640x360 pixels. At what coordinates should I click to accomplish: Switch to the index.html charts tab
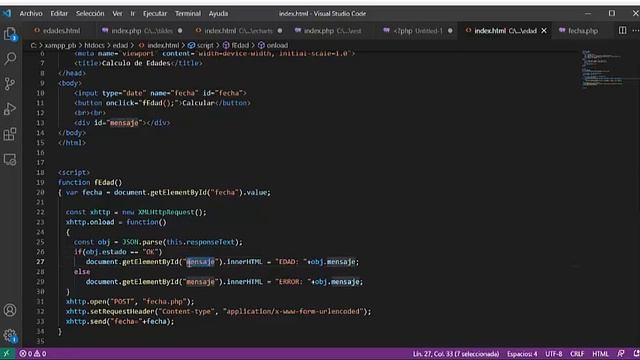click(x=238, y=31)
